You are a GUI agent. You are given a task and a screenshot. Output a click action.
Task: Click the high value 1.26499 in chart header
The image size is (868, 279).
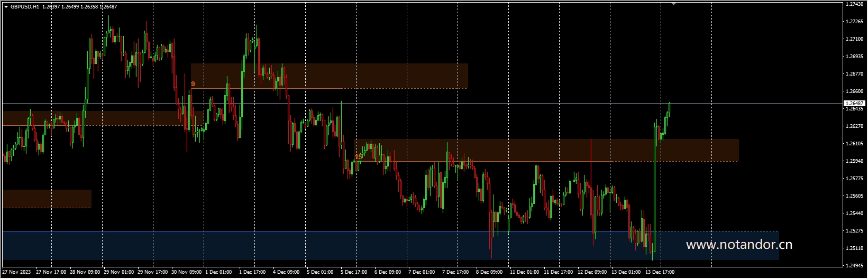(70, 6)
